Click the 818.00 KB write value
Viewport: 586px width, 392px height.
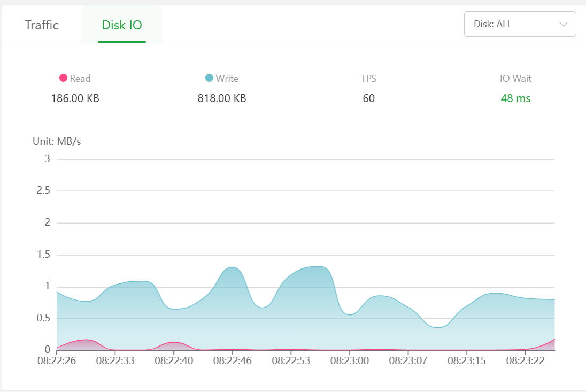(222, 98)
